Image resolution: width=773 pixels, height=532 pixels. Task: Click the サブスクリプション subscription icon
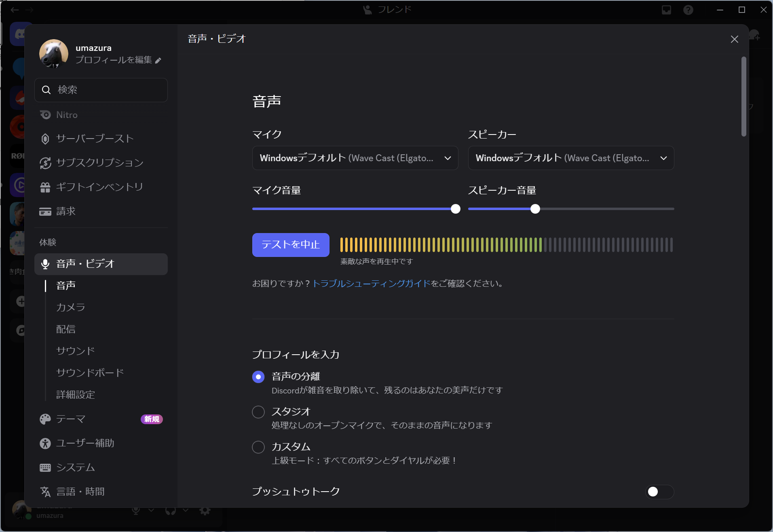click(45, 163)
